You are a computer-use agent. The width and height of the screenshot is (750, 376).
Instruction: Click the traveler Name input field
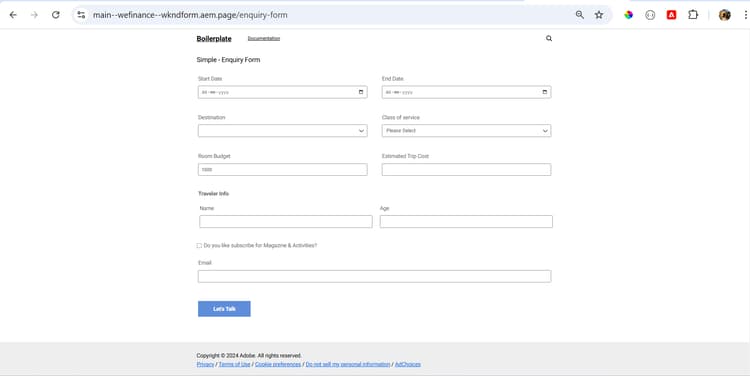coord(286,221)
